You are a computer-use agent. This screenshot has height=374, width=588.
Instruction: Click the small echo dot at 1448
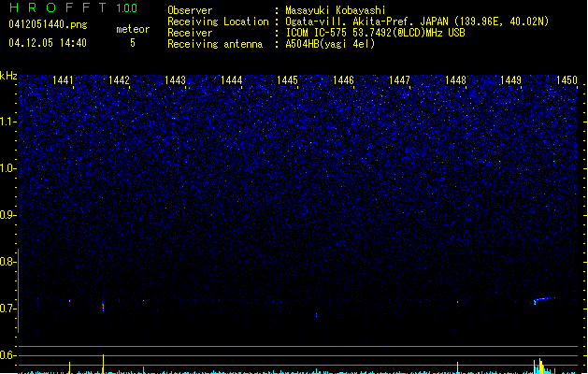pos(457,302)
